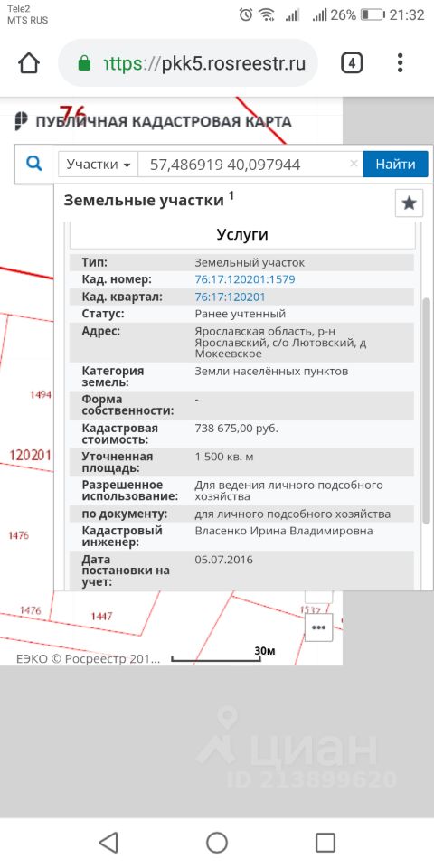434x868 pixels.
Task: Open the browser three-dot menu
Action: coord(401,63)
